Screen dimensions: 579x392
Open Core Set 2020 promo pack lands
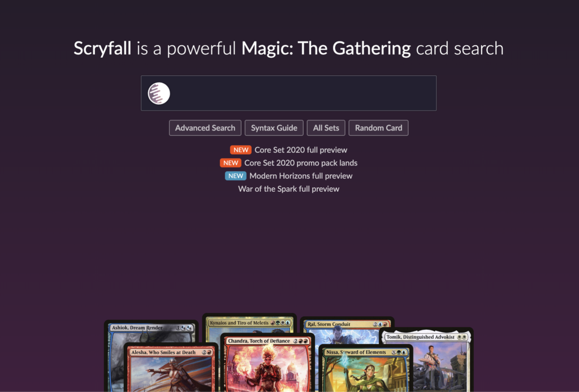tap(301, 163)
